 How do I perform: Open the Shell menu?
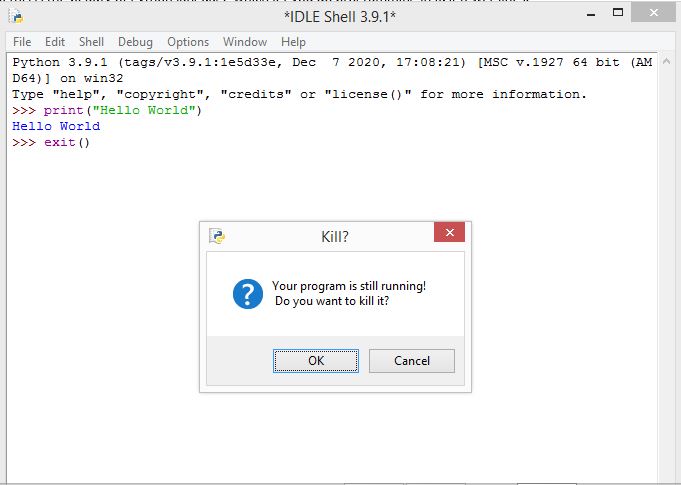pos(91,42)
